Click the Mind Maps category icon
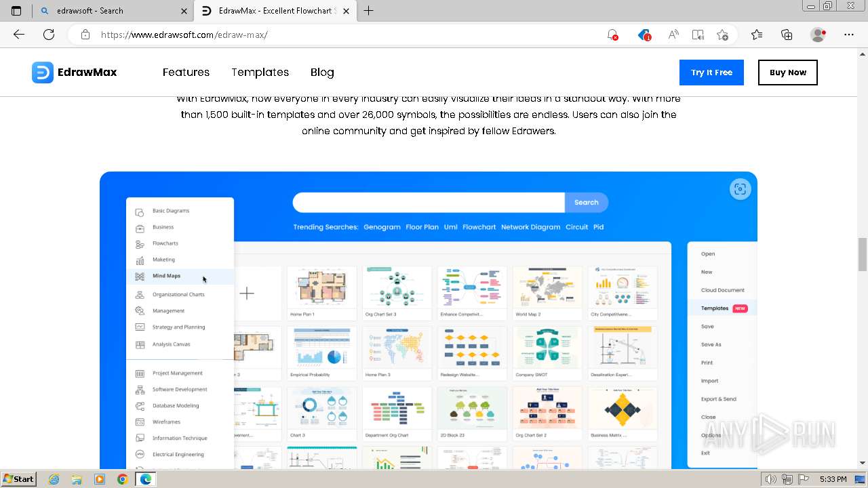The height and width of the screenshot is (488, 868). [x=140, y=277]
